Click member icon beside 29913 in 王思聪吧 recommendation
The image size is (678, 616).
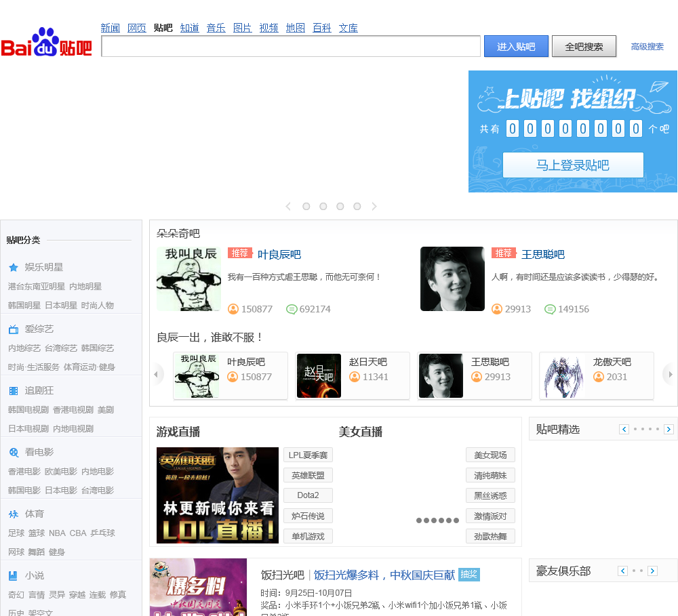coord(497,309)
